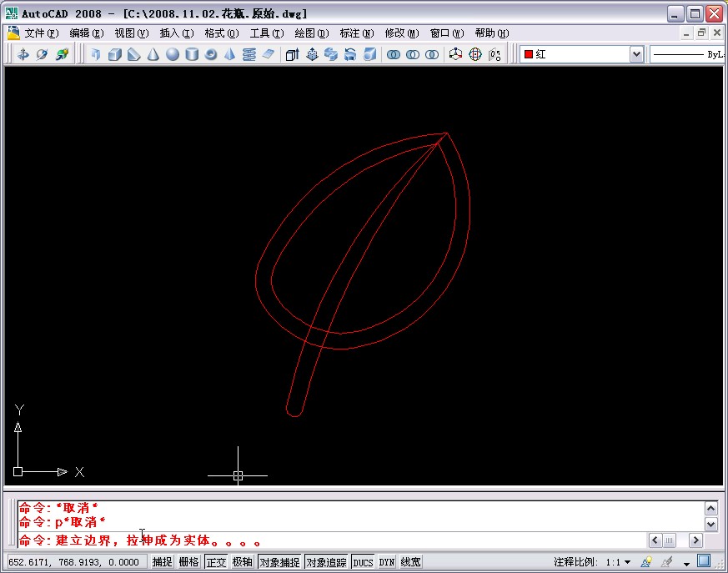Click the command line input field
The height and width of the screenshot is (573, 728).
(x=332, y=540)
